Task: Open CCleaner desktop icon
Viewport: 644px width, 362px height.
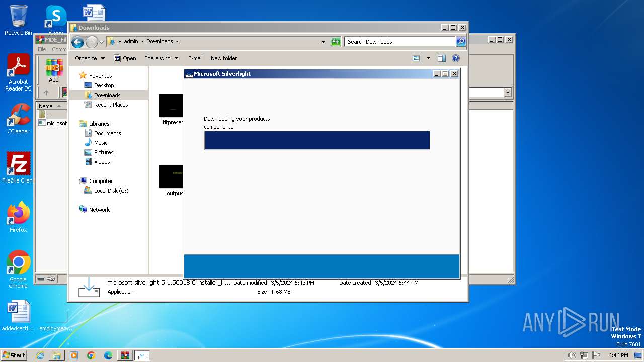Action: click(x=18, y=119)
